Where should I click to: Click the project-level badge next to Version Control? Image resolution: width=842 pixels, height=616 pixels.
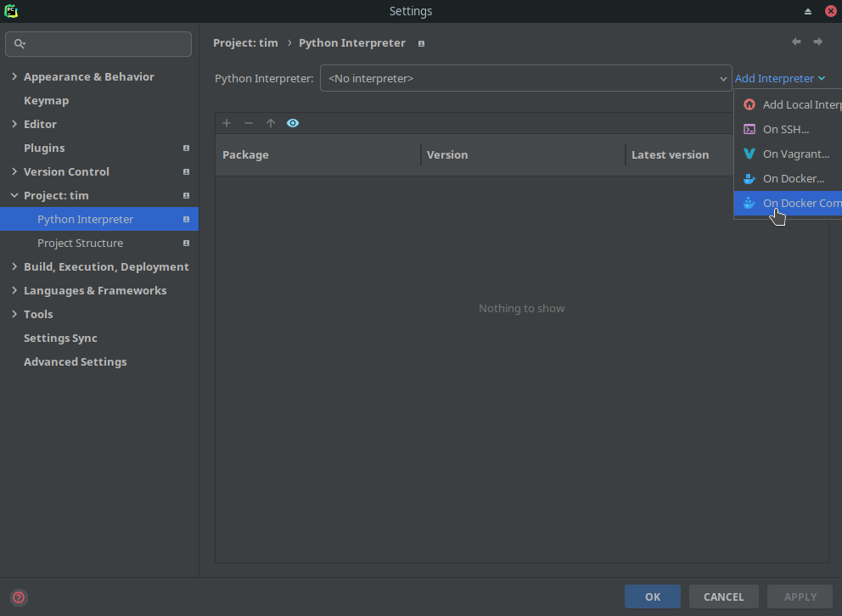[187, 171]
